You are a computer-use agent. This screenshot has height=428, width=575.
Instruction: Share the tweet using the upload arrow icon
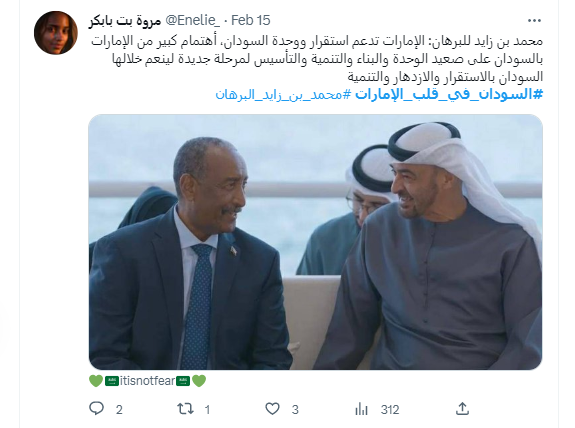click(462, 409)
